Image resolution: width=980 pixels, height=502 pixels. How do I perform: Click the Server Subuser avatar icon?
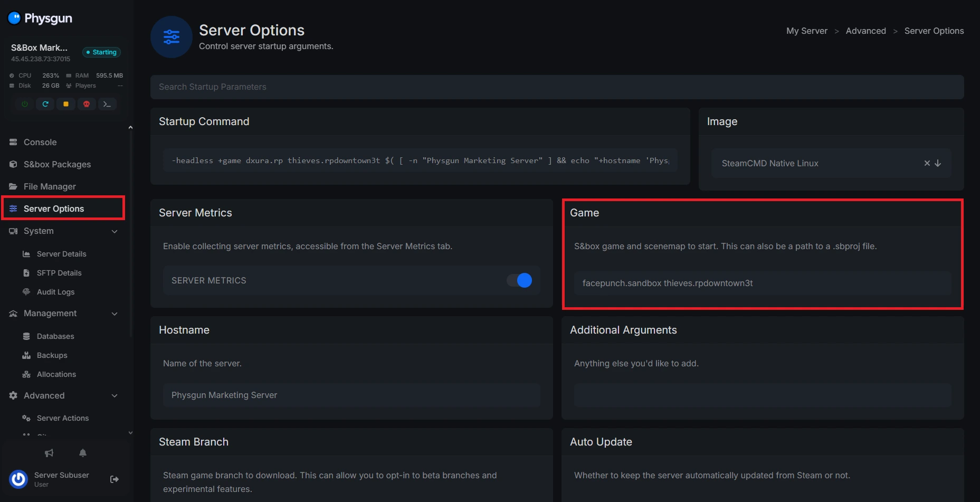click(18, 479)
